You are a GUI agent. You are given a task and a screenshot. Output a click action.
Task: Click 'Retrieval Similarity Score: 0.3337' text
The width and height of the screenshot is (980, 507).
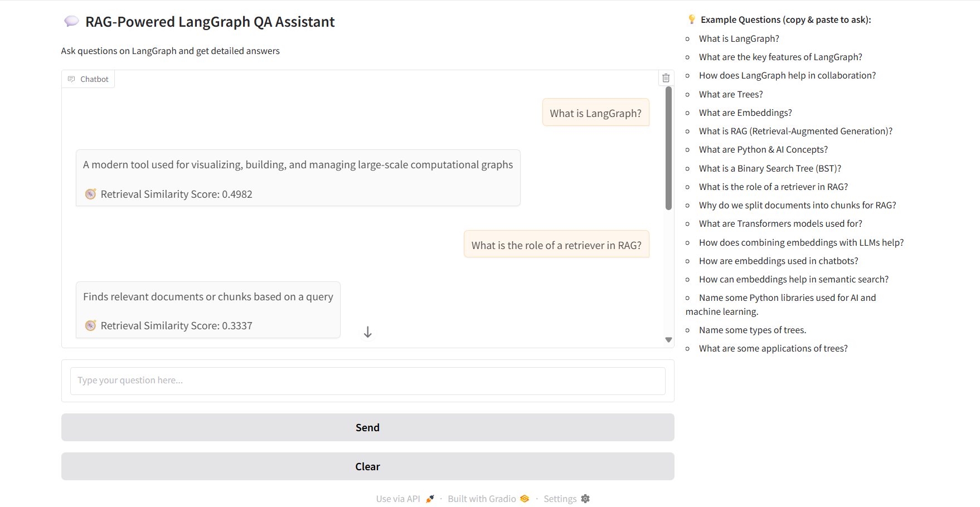tap(177, 325)
